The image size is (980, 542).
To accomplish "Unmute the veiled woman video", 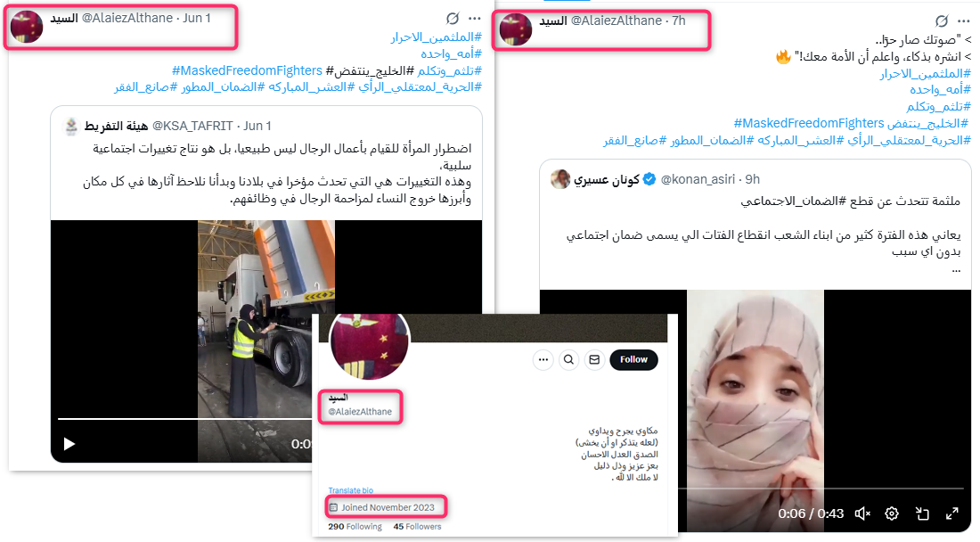I will (862, 513).
